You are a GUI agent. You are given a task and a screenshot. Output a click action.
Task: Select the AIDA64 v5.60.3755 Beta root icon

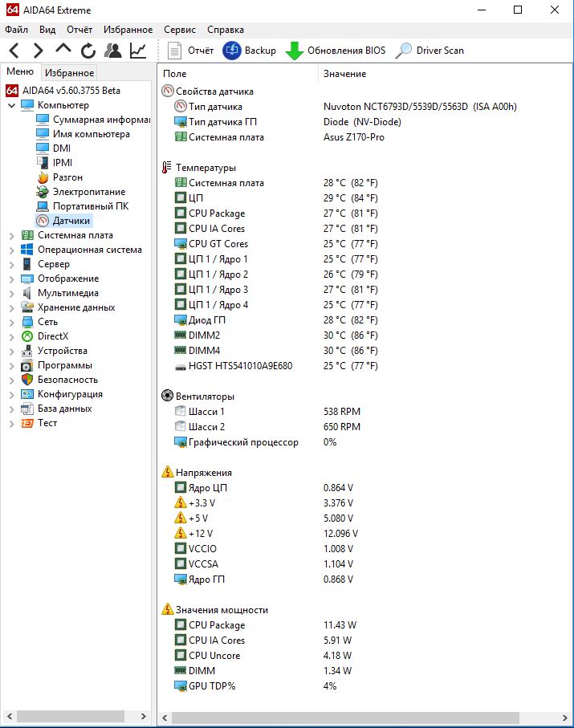[x=12, y=91]
